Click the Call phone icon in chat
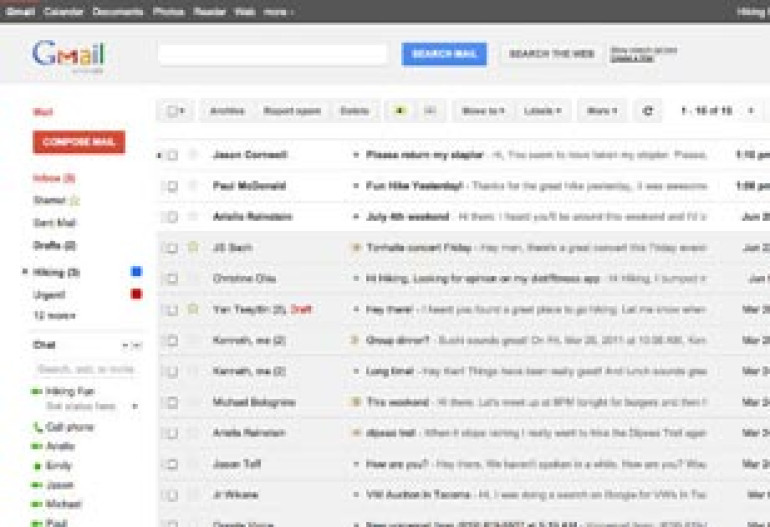This screenshot has width=770, height=527. (x=37, y=427)
